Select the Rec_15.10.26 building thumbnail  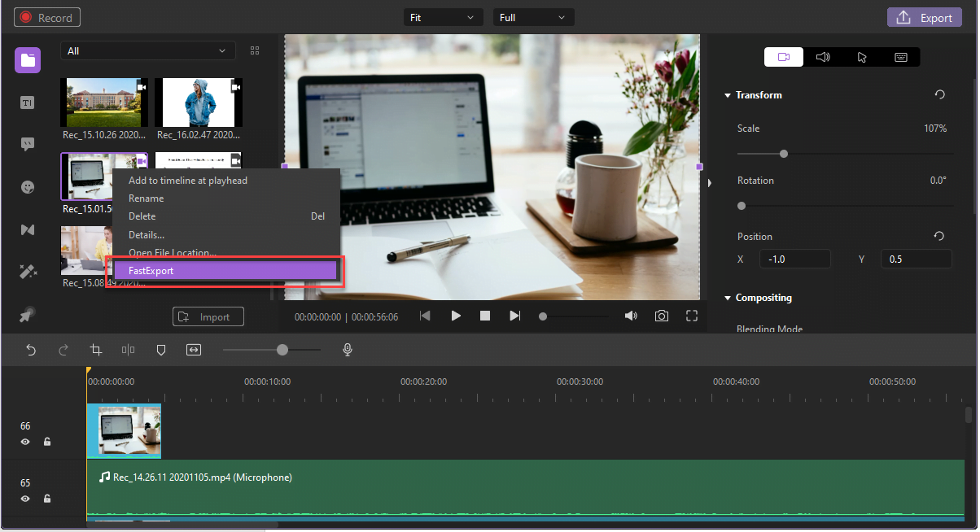click(x=104, y=102)
